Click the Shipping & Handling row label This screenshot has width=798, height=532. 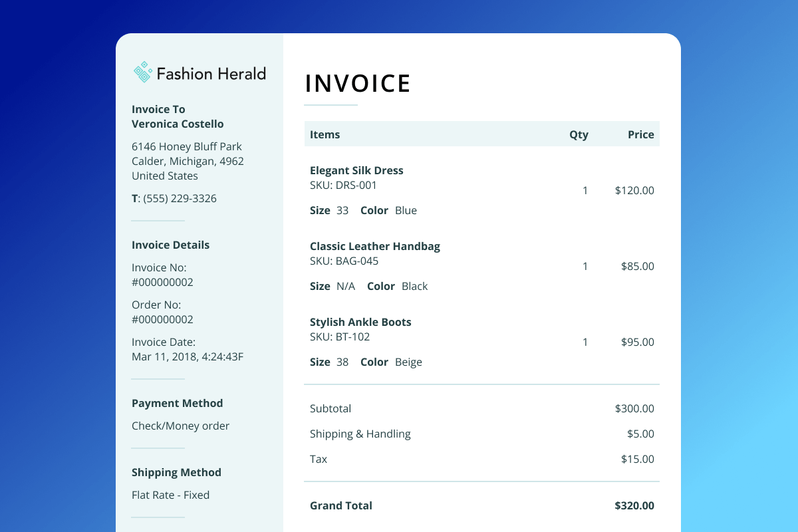tap(360, 434)
